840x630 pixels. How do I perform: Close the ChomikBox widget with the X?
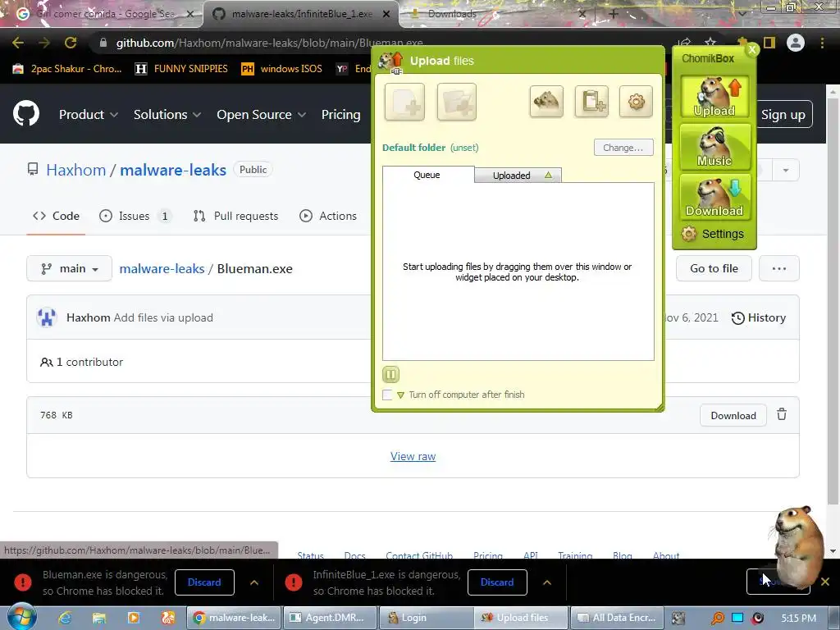click(x=752, y=50)
